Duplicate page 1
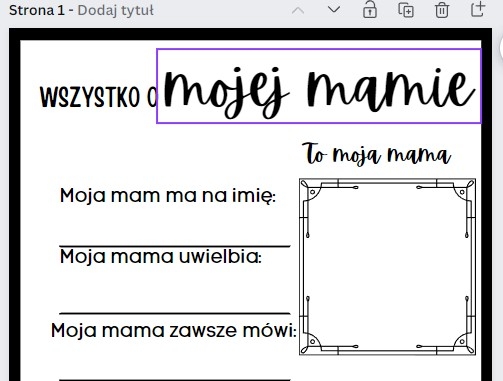The width and height of the screenshot is (503, 381). coord(406,10)
